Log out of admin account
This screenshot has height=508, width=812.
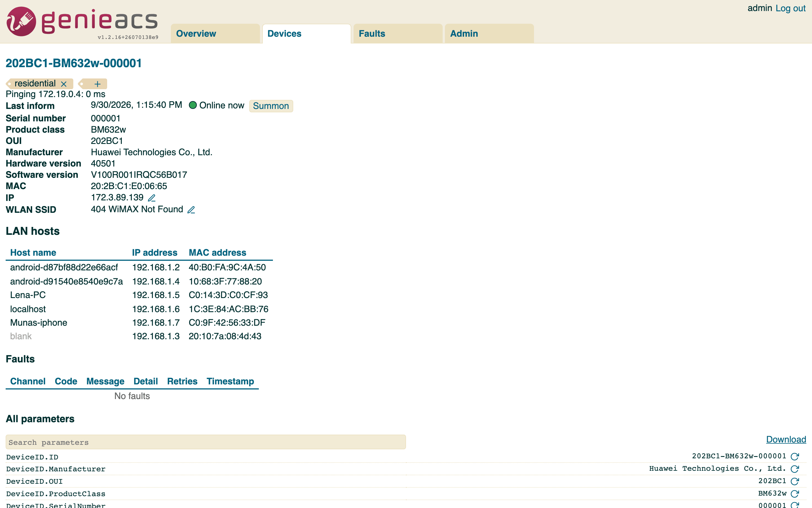pyautogui.click(x=790, y=8)
